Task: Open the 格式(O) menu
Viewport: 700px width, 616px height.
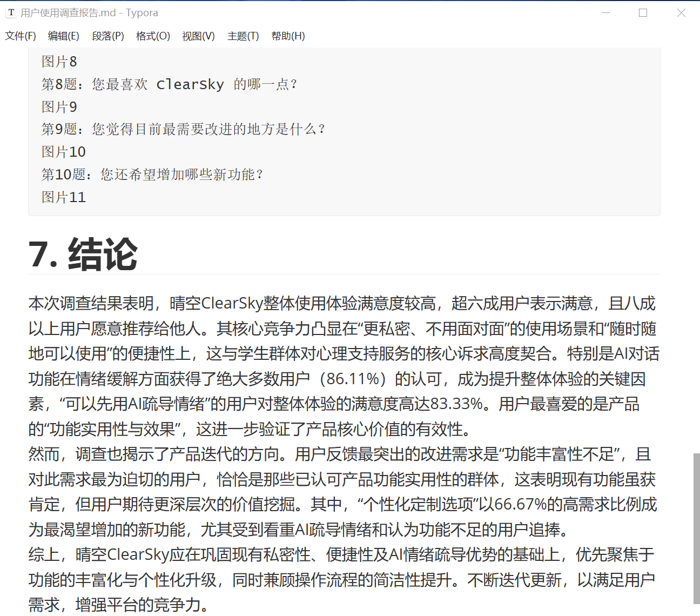Action: coord(153,36)
